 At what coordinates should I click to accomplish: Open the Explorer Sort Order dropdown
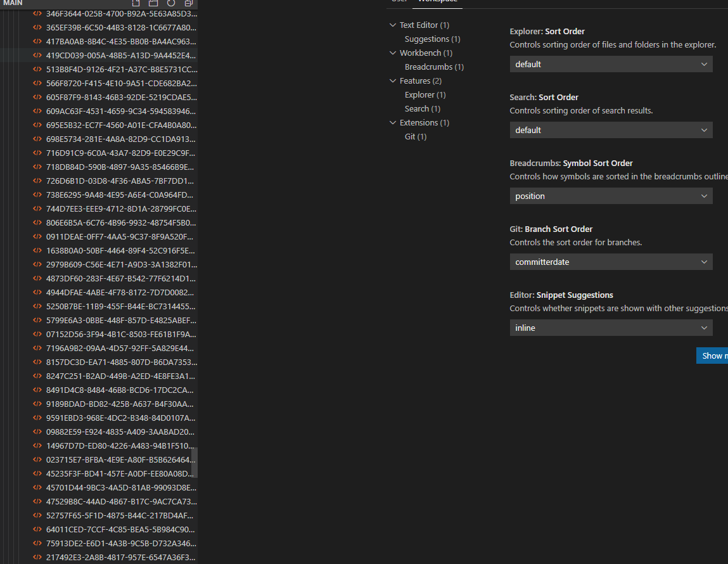click(610, 64)
